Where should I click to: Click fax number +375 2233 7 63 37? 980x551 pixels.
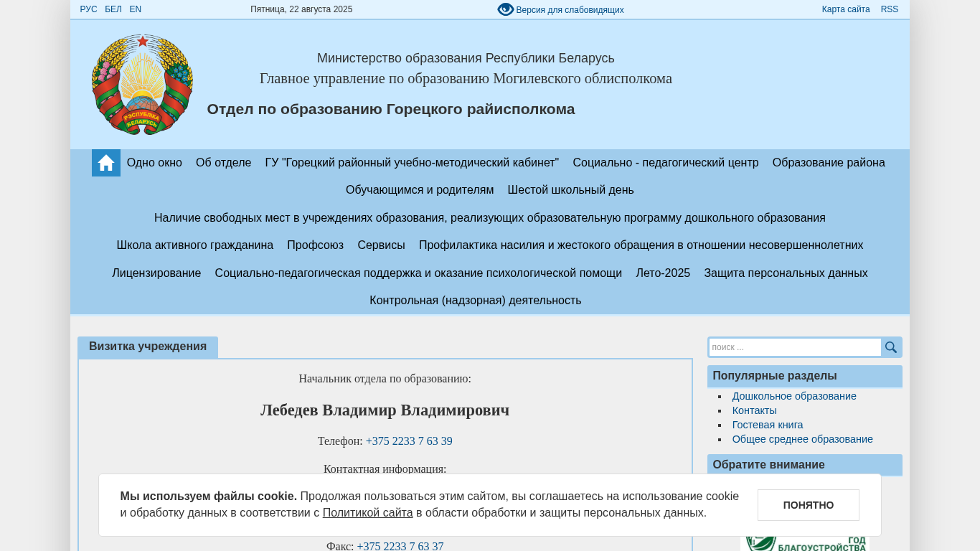point(400,546)
